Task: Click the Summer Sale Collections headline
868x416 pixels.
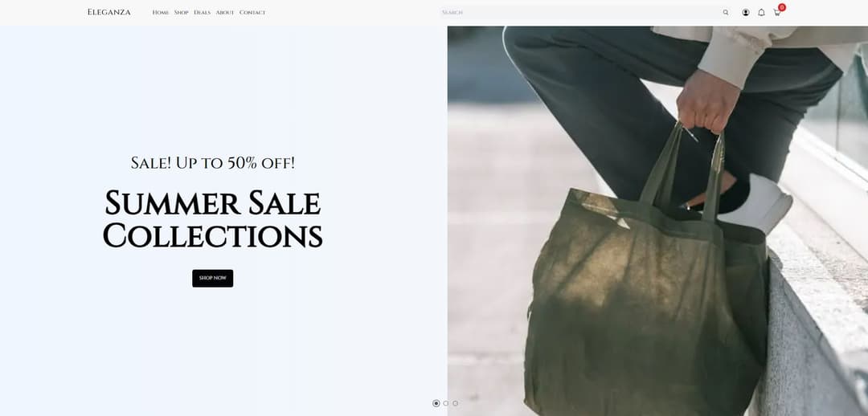Action: pyautogui.click(x=212, y=219)
